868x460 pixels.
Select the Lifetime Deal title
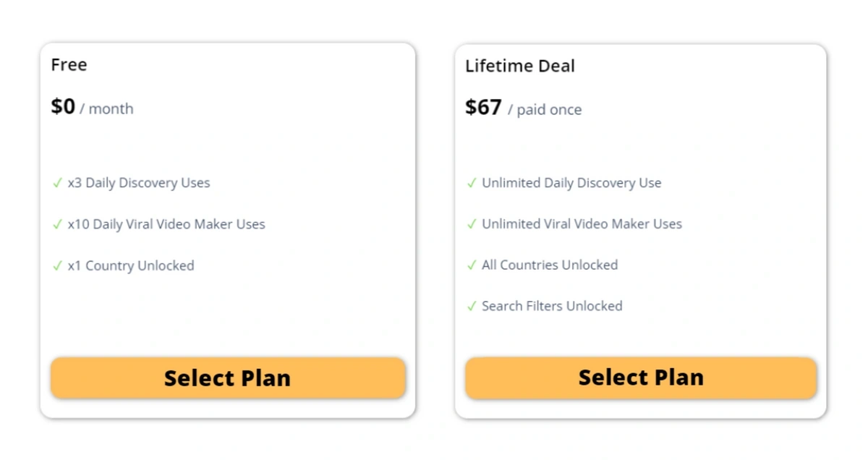[520, 66]
